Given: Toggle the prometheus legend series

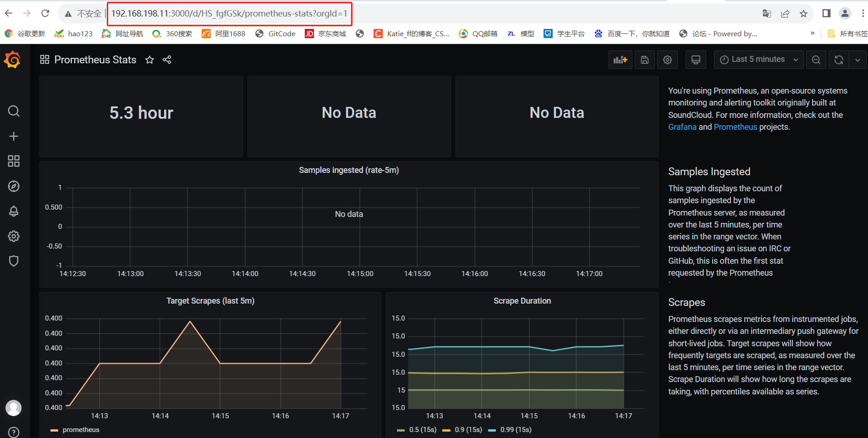Looking at the screenshot, I should (81, 430).
